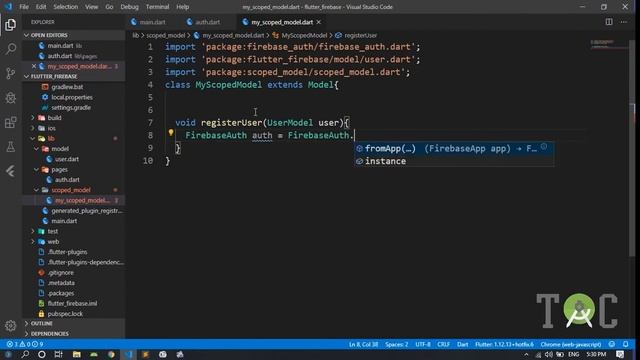Click the split editor icon
640x360 pixels.
[x=609, y=22]
